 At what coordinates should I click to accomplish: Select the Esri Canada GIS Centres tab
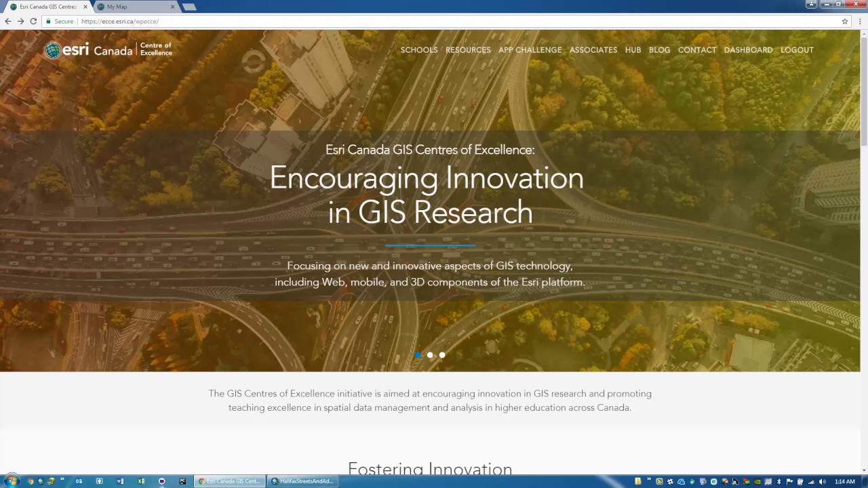click(46, 7)
